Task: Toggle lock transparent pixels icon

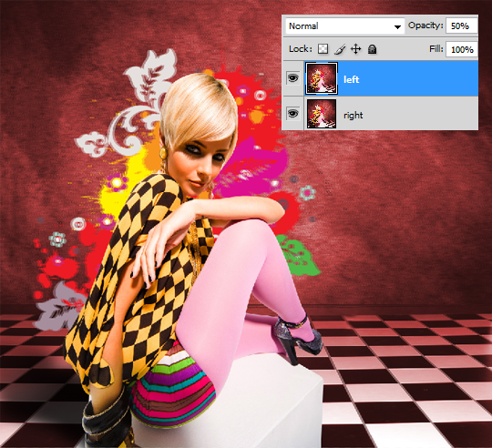Action: coord(323,49)
